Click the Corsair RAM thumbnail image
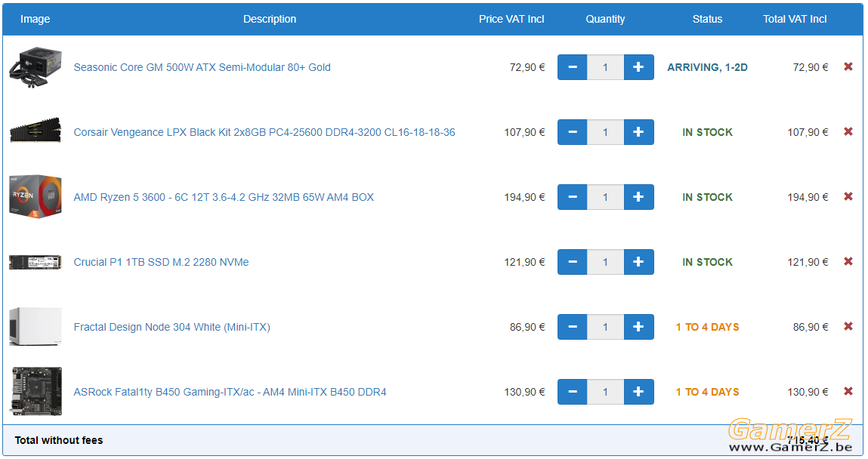The image size is (868, 459). click(36, 130)
